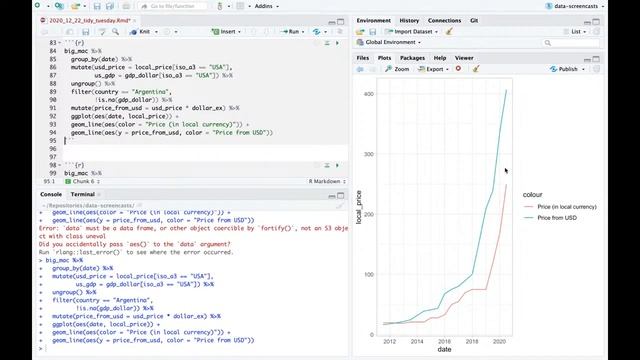
Task: Open the plot Export dropdown
Action: (433, 69)
